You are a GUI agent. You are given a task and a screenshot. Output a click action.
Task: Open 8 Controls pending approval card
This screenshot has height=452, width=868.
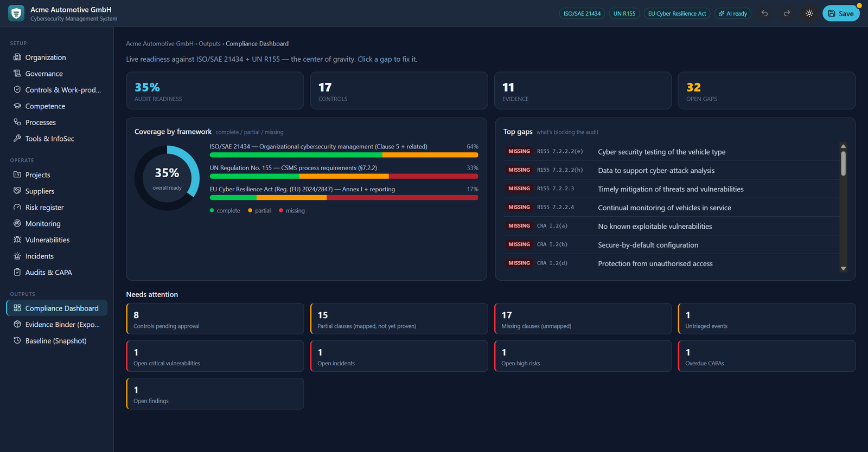click(215, 319)
